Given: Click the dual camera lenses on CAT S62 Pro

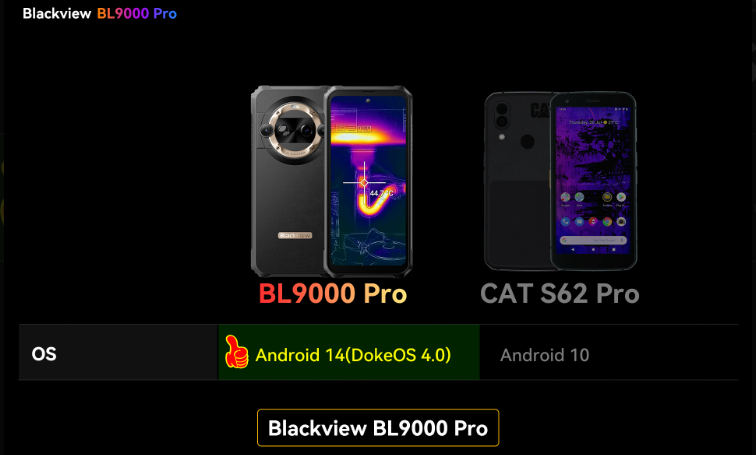Looking at the screenshot, I should click(x=501, y=115).
